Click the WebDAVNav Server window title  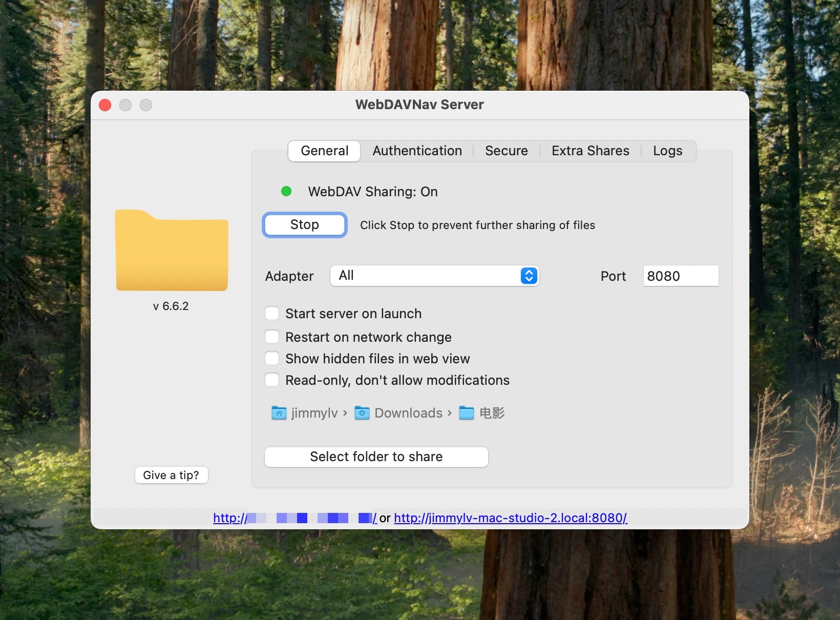click(419, 105)
